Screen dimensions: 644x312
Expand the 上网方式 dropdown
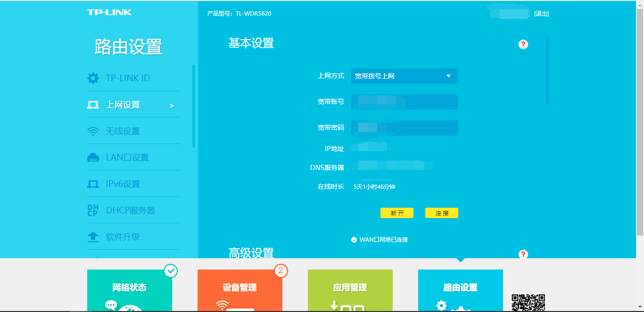click(405, 76)
